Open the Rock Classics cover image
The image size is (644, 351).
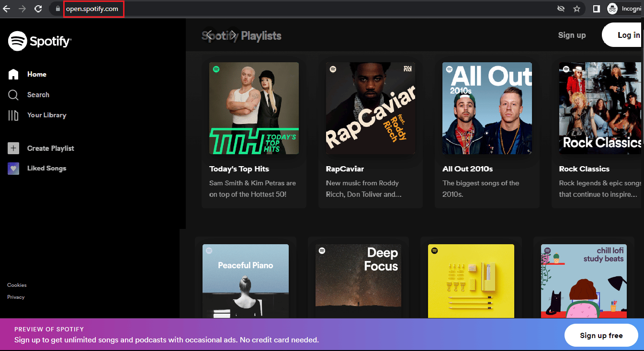click(x=600, y=108)
